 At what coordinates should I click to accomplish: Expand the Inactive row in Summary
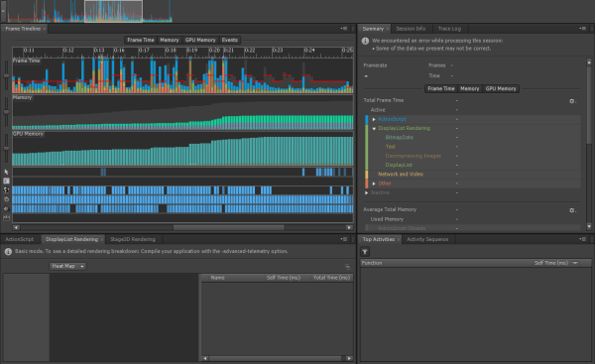pos(367,192)
